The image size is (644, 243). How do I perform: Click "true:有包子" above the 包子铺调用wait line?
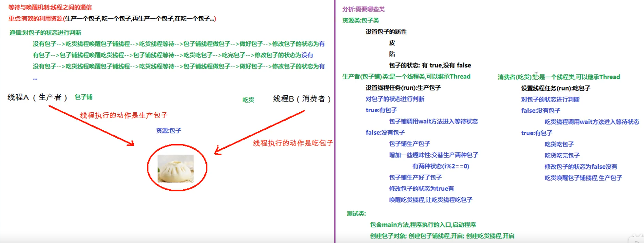[x=381, y=110]
